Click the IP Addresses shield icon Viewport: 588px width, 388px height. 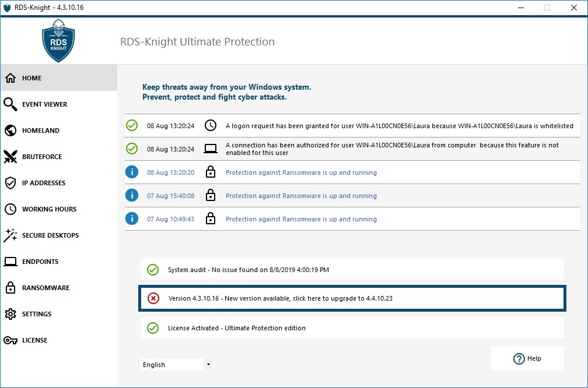coord(10,183)
